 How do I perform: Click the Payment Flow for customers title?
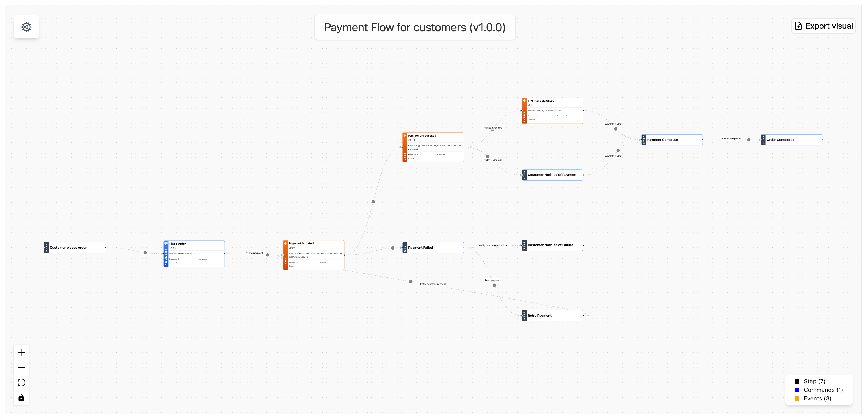tap(415, 27)
